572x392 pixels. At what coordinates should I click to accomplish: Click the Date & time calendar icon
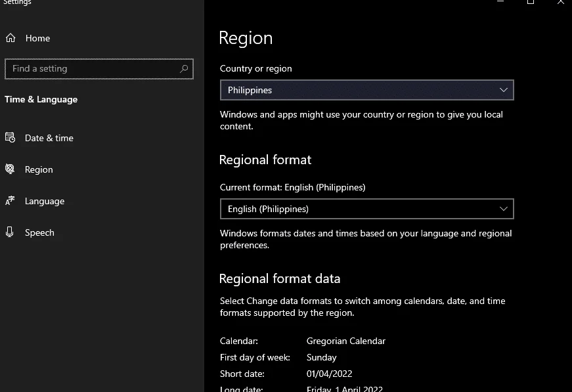(11, 137)
